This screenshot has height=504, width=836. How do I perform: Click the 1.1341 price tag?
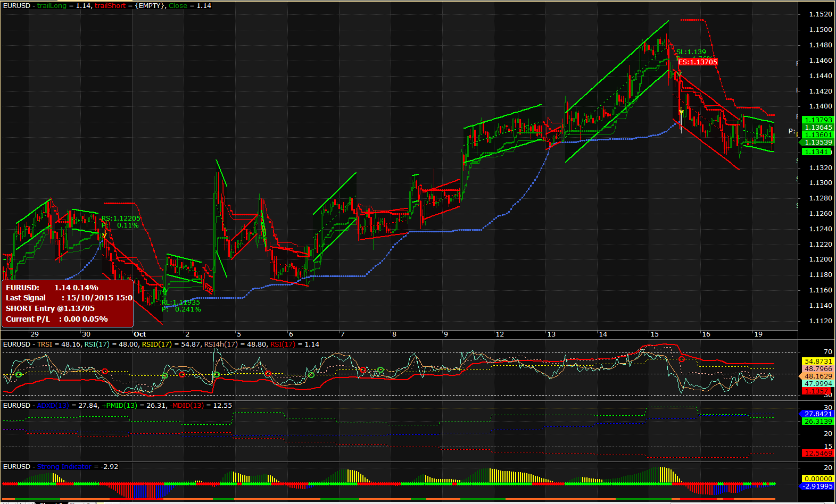817,152
